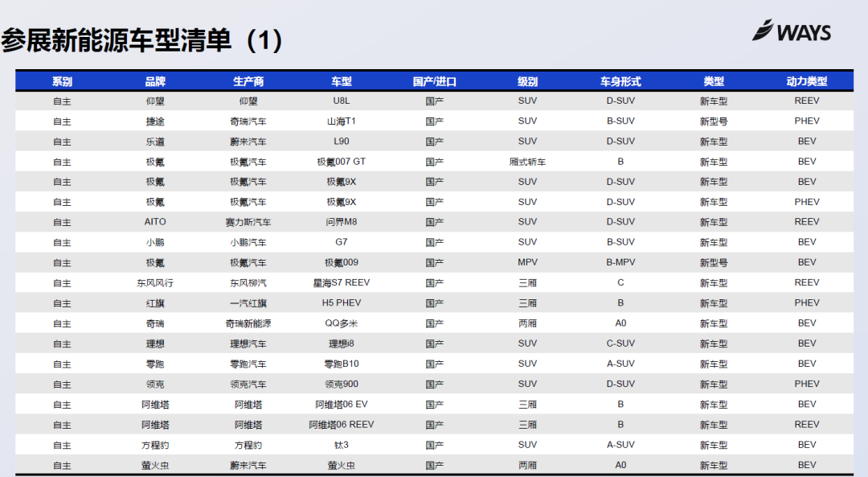Click the 级别 column header

(x=527, y=81)
